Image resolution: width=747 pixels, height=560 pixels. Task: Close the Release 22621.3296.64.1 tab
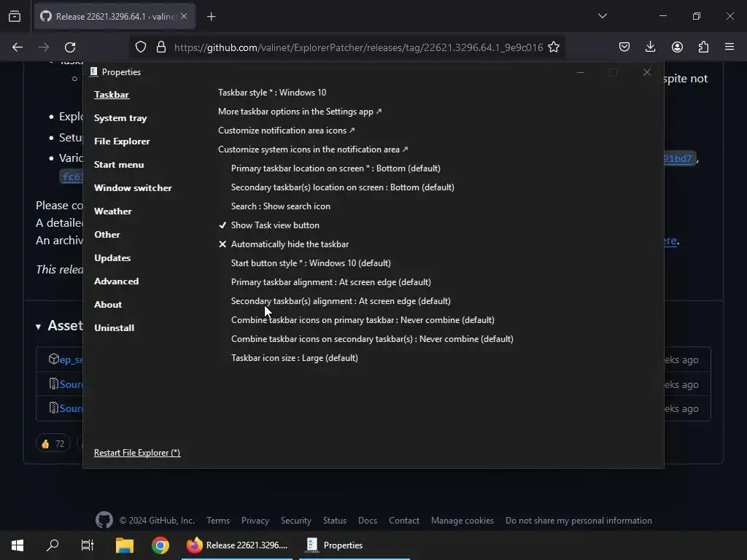pos(184,16)
